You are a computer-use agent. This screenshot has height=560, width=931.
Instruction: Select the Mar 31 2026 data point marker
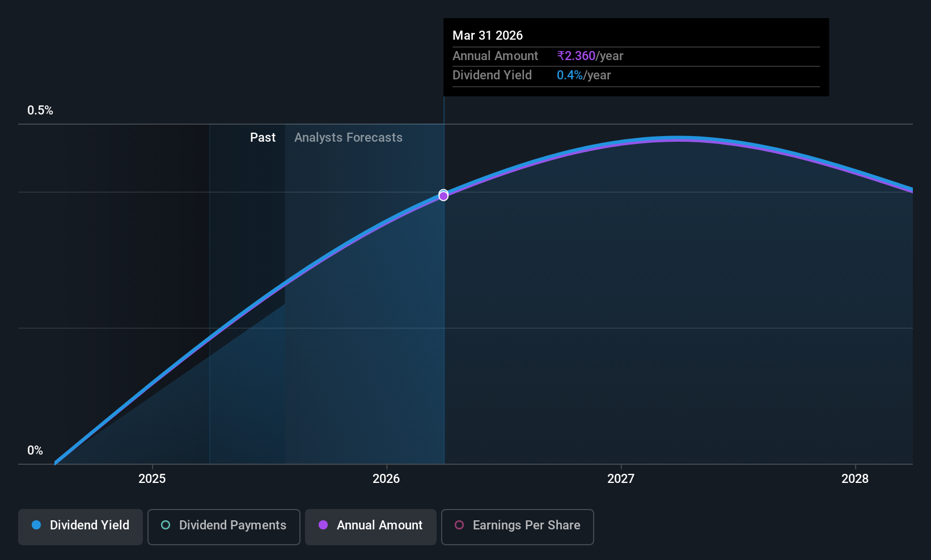443,195
